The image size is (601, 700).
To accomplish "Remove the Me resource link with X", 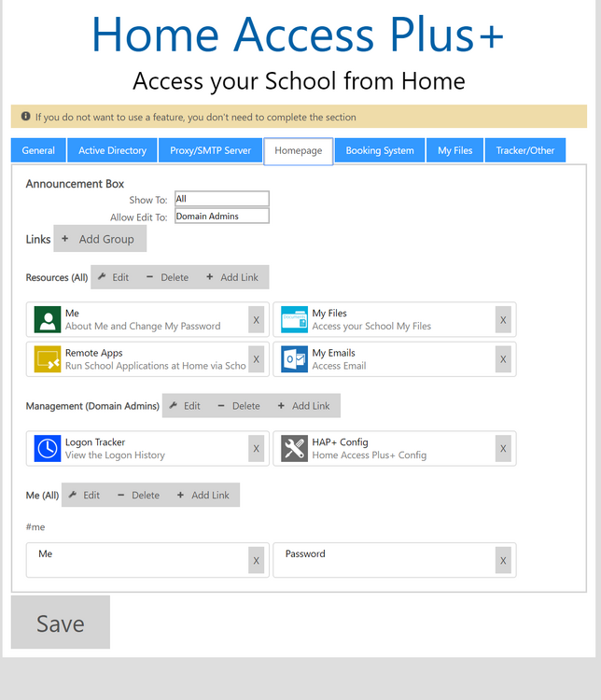I will point(257,319).
